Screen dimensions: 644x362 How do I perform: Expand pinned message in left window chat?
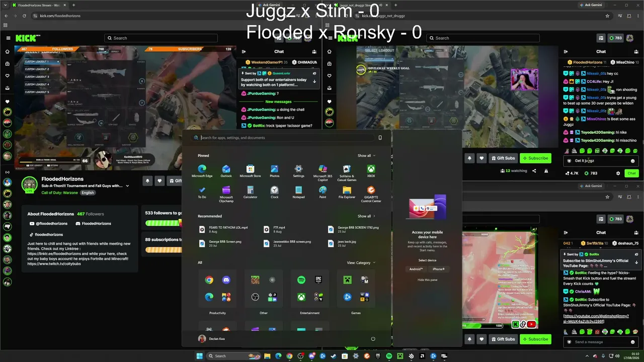tap(314, 81)
